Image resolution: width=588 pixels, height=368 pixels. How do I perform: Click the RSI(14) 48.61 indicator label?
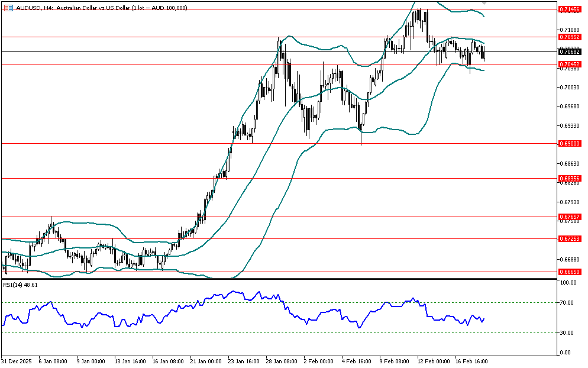(x=20, y=285)
